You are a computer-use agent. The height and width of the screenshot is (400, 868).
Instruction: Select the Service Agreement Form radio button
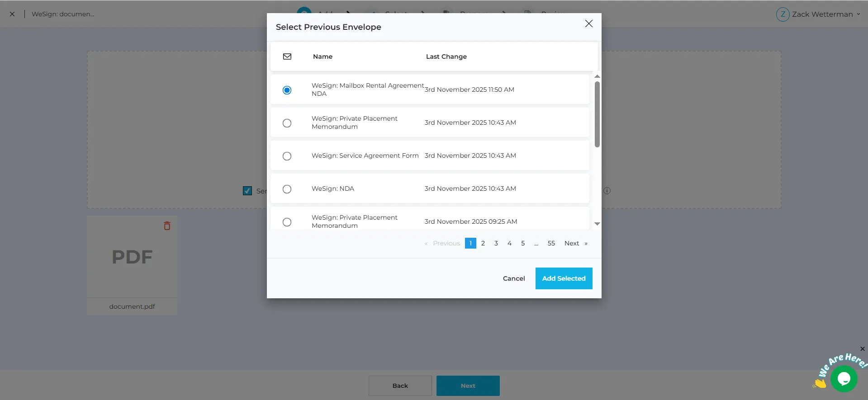(x=287, y=156)
